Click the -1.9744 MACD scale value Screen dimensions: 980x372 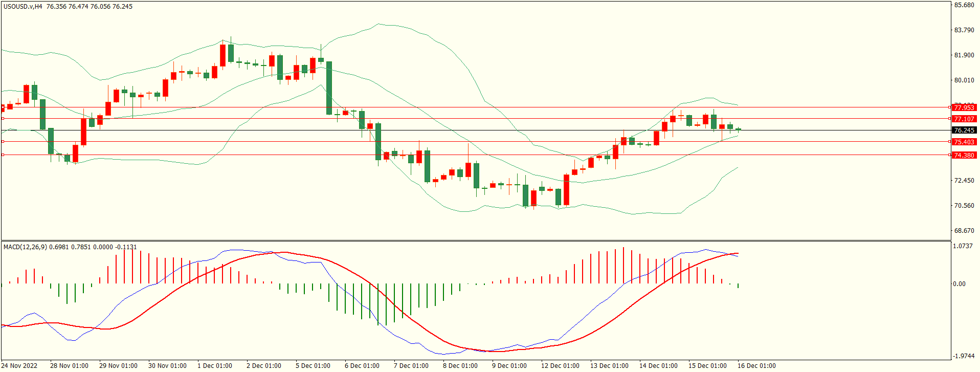pyautogui.click(x=964, y=356)
